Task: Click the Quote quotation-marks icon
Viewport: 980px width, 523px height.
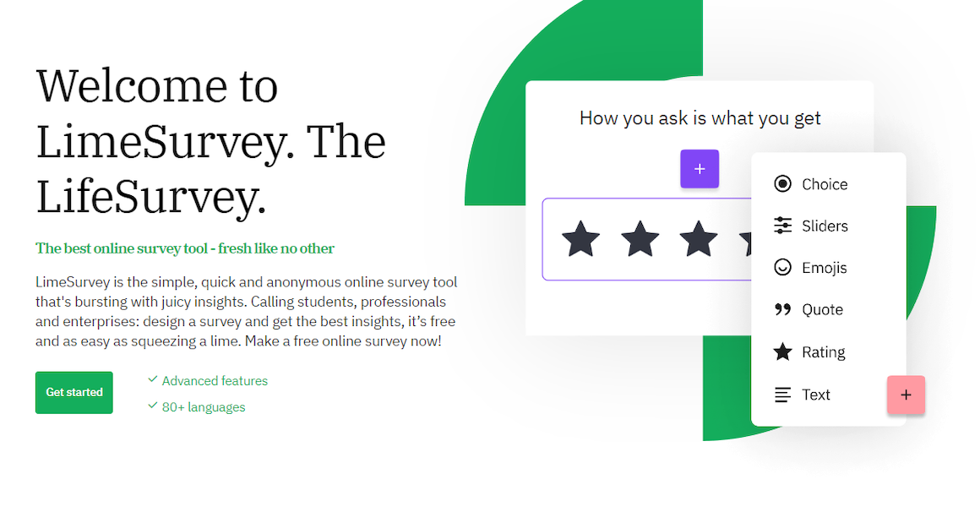Action: 782,309
